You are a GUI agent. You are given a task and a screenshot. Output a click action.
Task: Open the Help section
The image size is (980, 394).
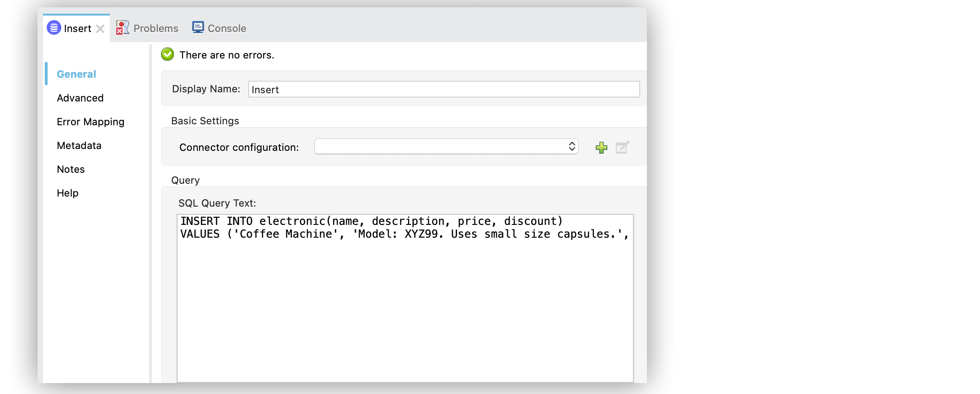tap(68, 193)
